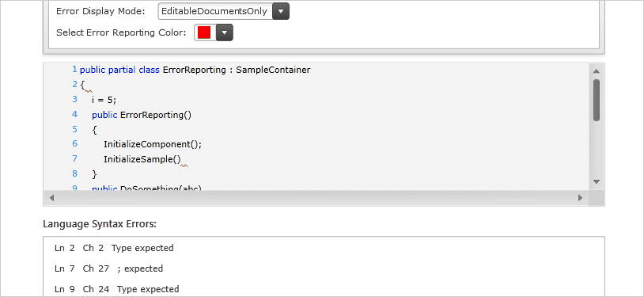Click the closing brace on line 8
The width and height of the screenshot is (644, 297).
click(94, 174)
